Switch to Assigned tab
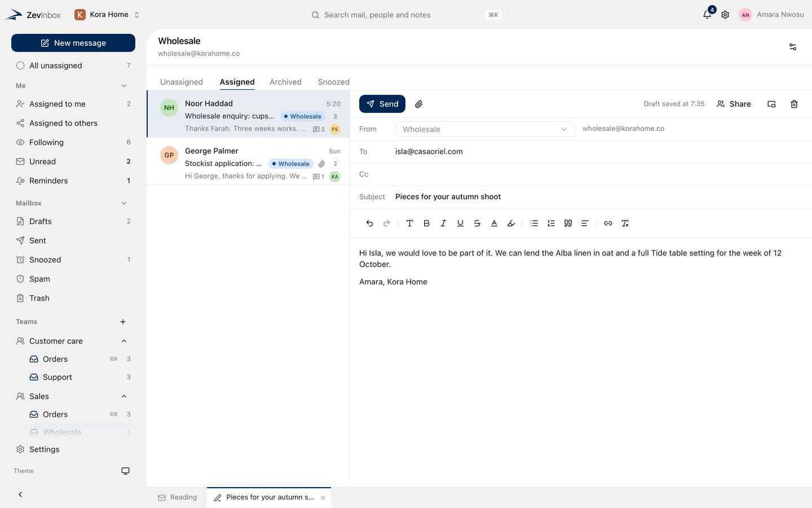812x508 pixels. [x=237, y=82]
